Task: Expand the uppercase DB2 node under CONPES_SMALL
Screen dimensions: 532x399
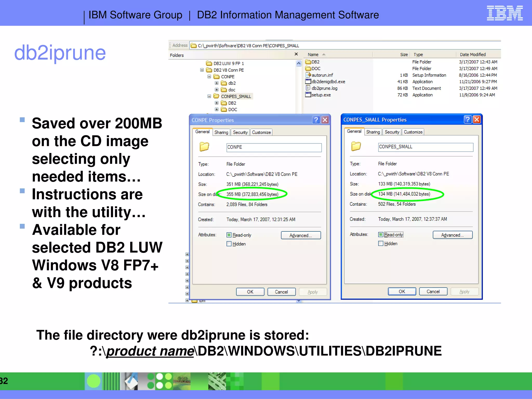Action: click(217, 103)
